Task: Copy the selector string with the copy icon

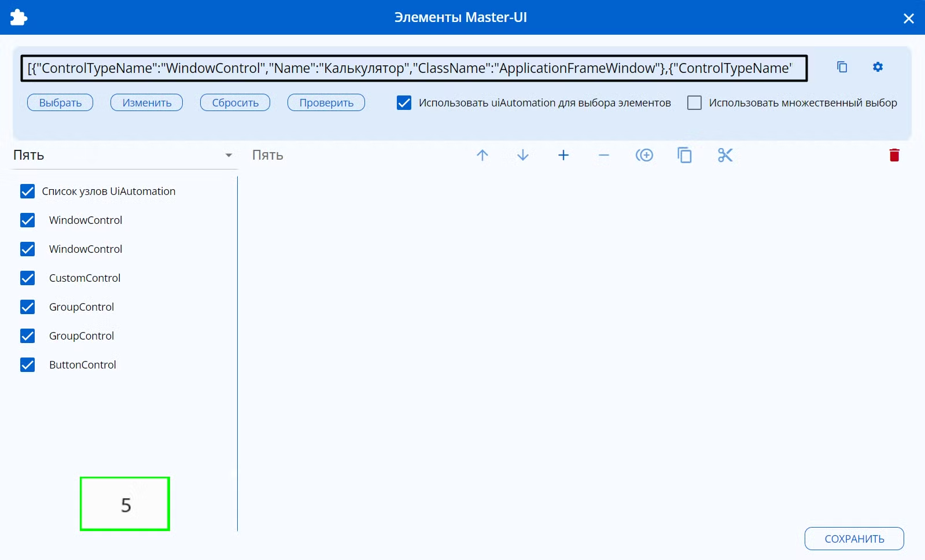Action: pos(842,67)
